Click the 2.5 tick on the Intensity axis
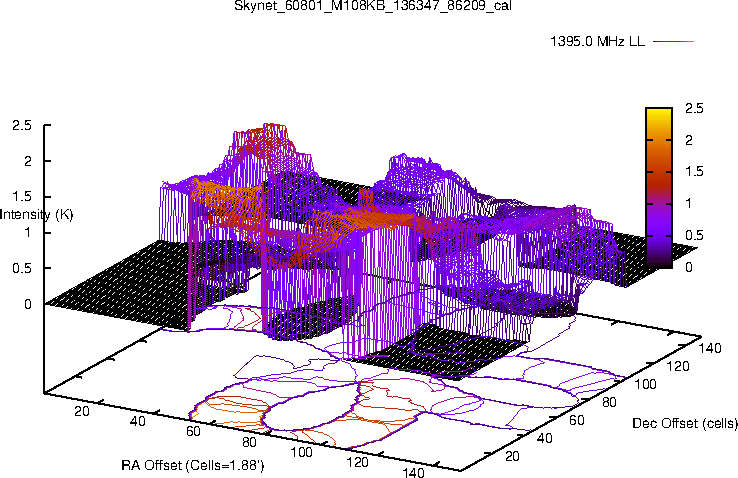This screenshot has height=478, width=738. point(22,126)
